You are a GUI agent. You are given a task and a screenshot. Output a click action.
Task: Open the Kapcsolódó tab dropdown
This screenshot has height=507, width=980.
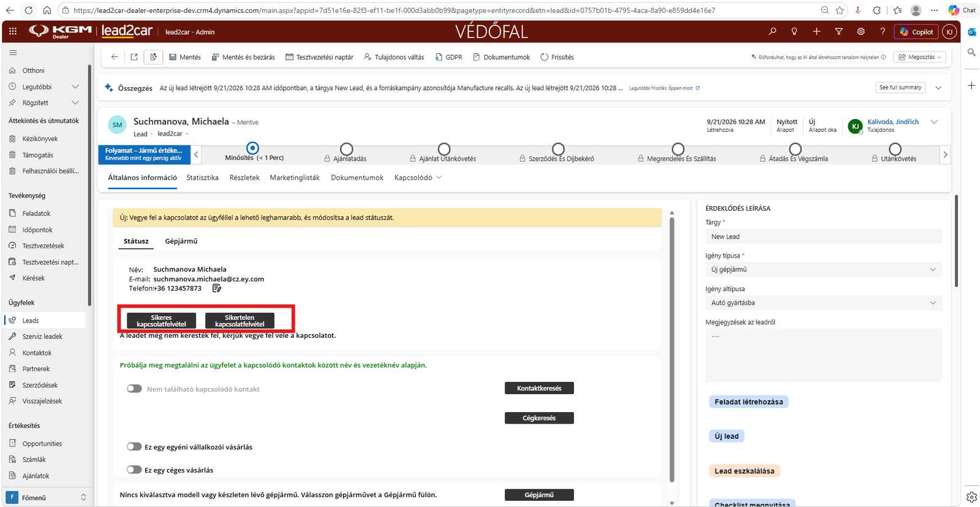(418, 178)
